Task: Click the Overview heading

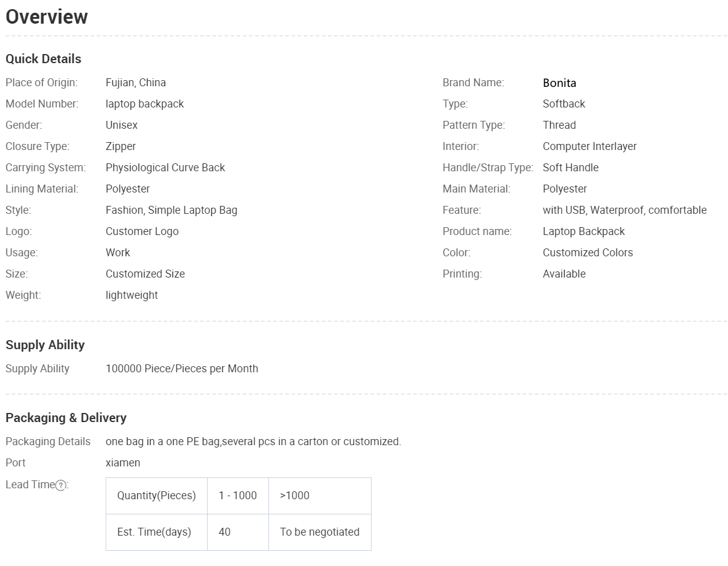Action: click(x=46, y=17)
